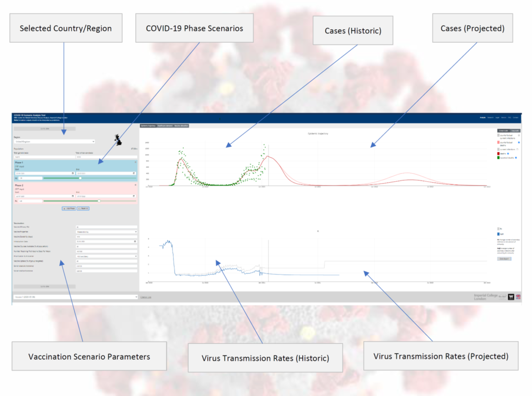
Task: Switch to the Healthcare demand tab
Action: [165, 126]
